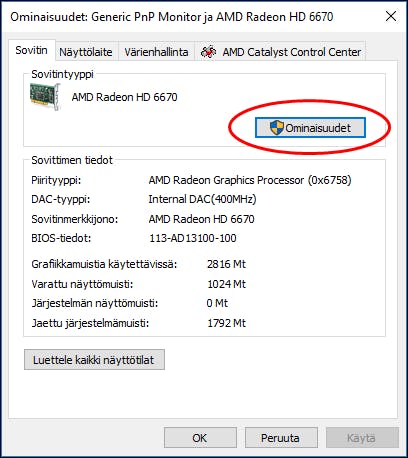Click the graphics adapter card icon
408x458 pixels.
(x=45, y=96)
